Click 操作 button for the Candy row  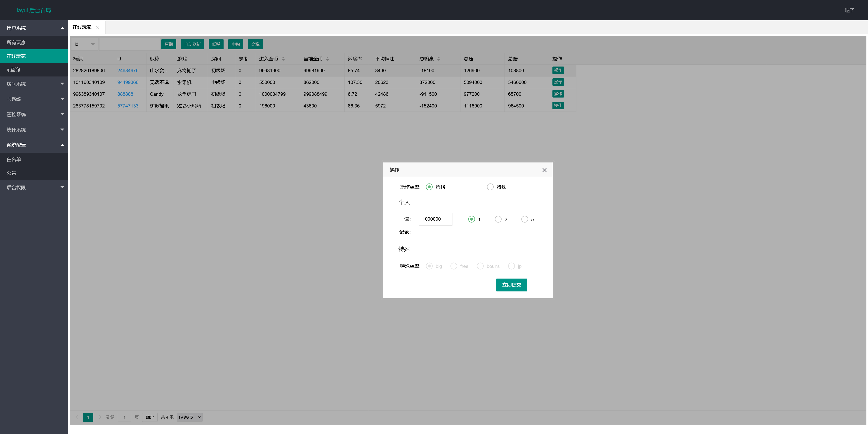click(558, 94)
